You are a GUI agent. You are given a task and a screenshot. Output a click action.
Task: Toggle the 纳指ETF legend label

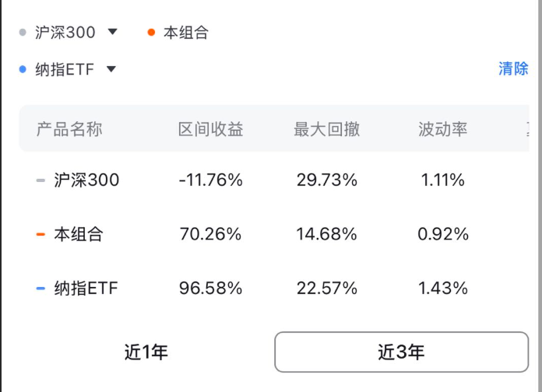coord(65,69)
